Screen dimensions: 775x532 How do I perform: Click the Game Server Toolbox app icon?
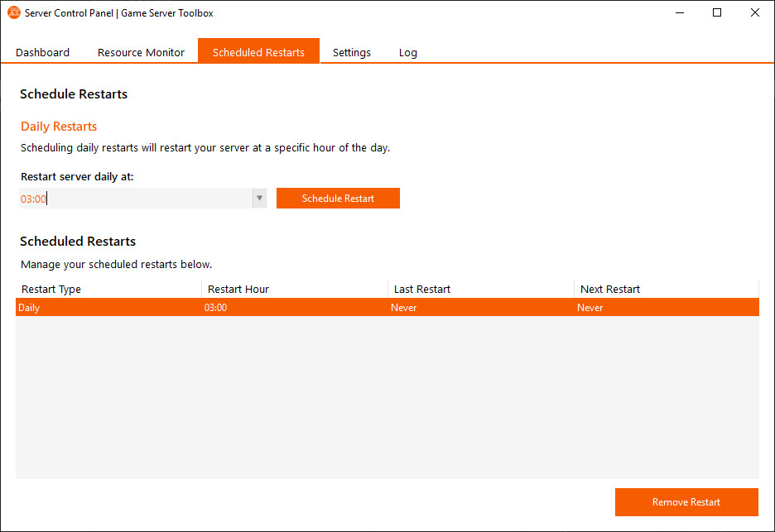click(x=12, y=12)
